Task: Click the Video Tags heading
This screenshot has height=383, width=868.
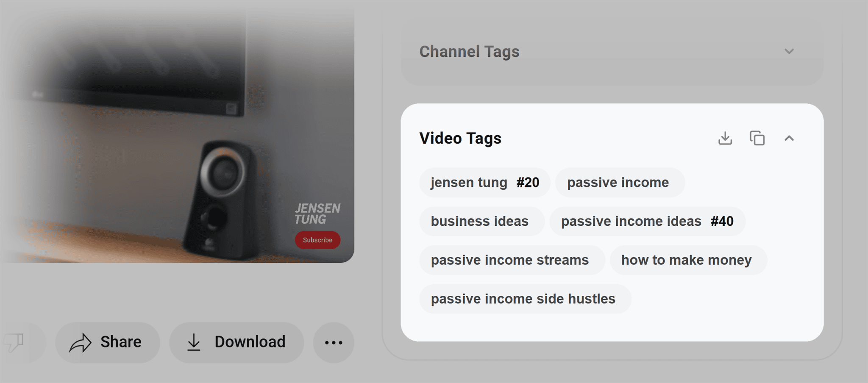Action: click(460, 138)
